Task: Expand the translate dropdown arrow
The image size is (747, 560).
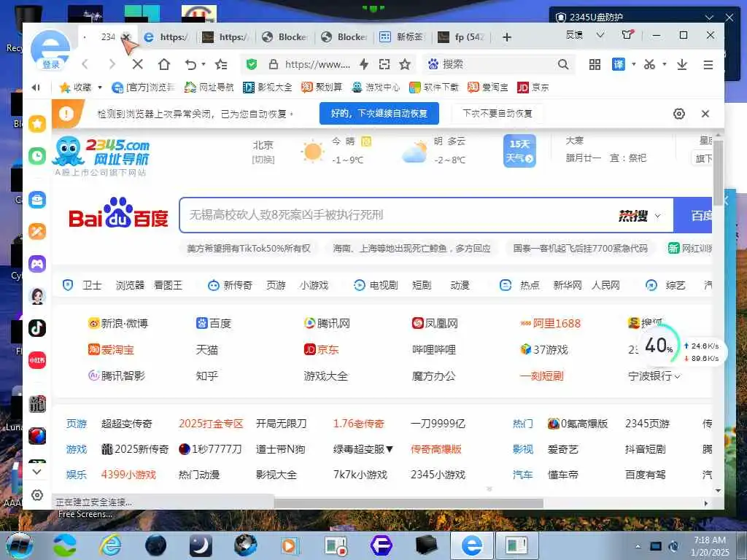Action: pos(634,64)
